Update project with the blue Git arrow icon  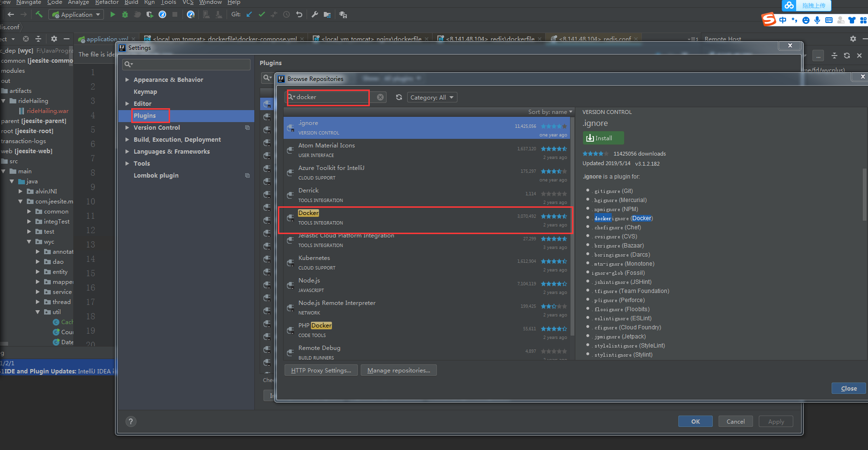pyautogui.click(x=249, y=14)
